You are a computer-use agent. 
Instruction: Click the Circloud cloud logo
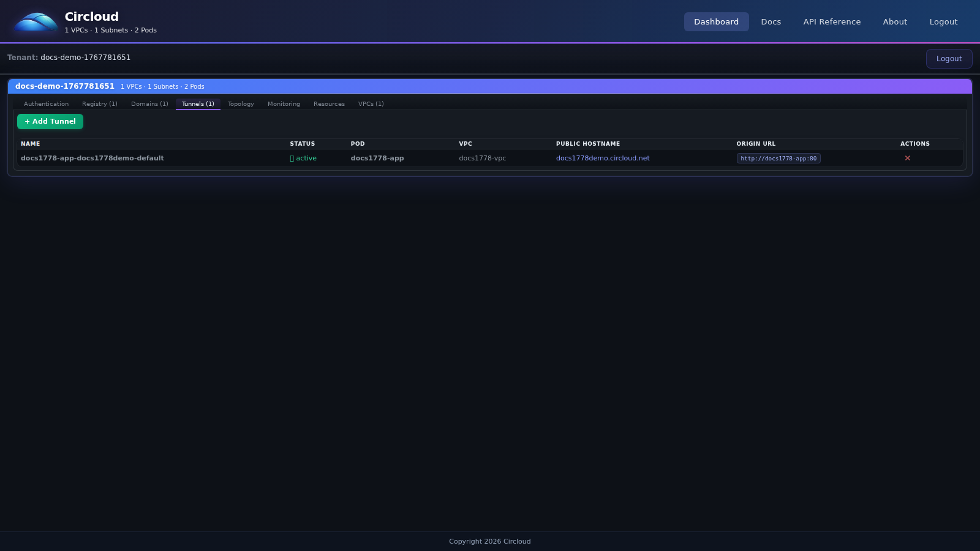(x=36, y=22)
